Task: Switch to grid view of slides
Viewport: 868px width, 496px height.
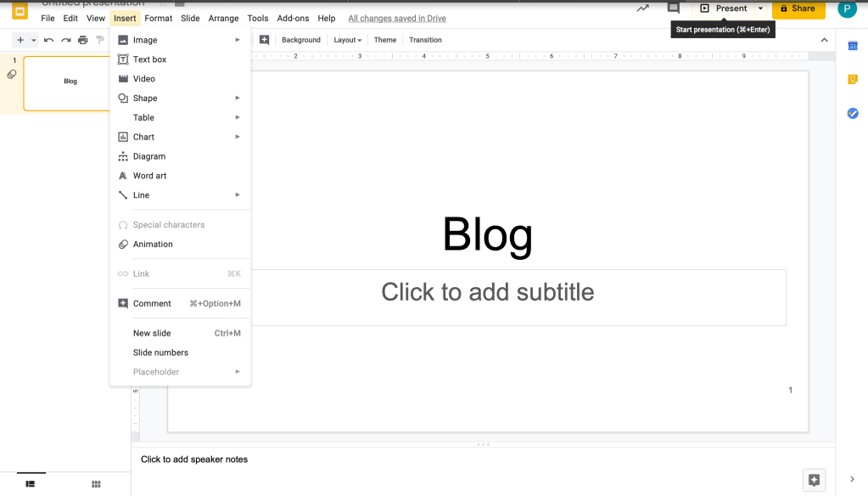Action: click(x=96, y=484)
